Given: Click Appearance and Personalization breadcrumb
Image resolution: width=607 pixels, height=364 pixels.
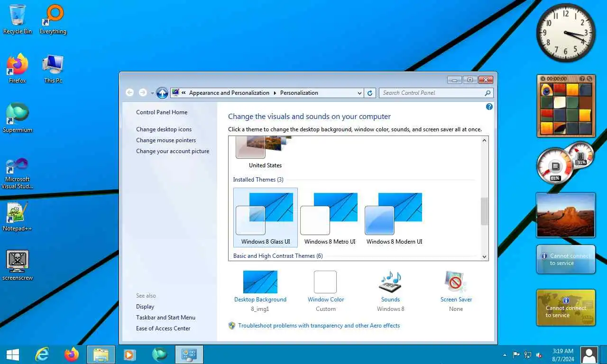Looking at the screenshot, I should (x=229, y=93).
